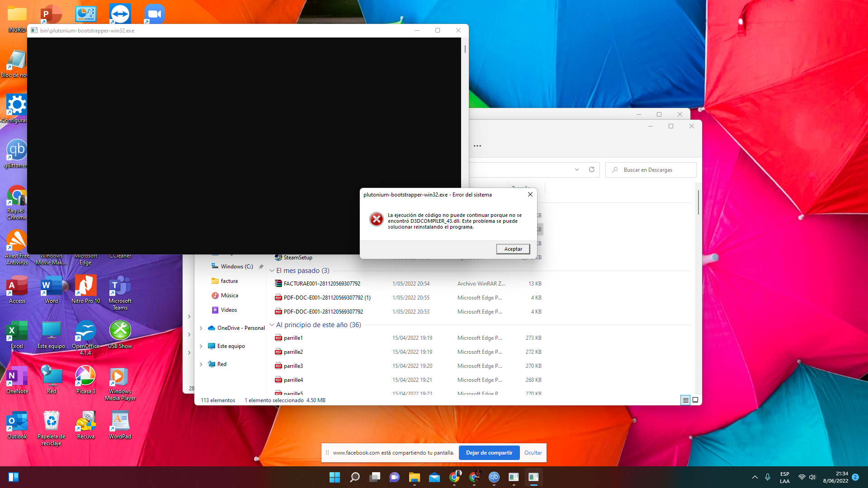Open Este equipo desktop icon
The height and width of the screenshot is (488, 868).
52,335
